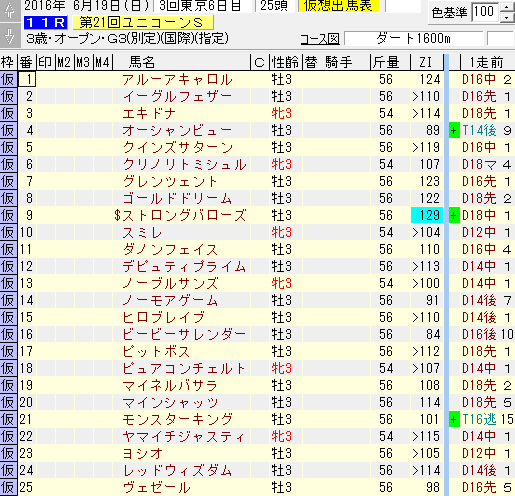Click the 仮 frame icon for horse 25

click(x=8, y=487)
